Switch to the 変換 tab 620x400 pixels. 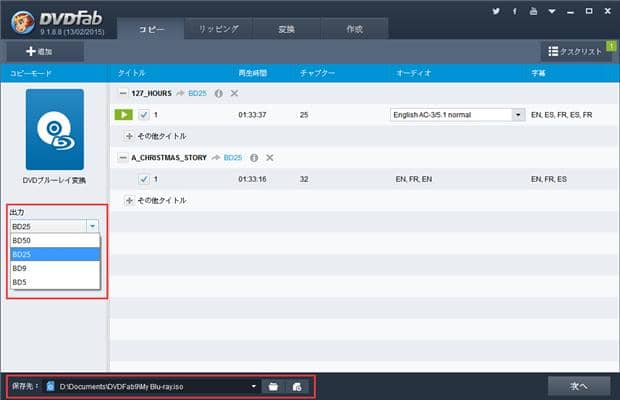click(x=286, y=29)
